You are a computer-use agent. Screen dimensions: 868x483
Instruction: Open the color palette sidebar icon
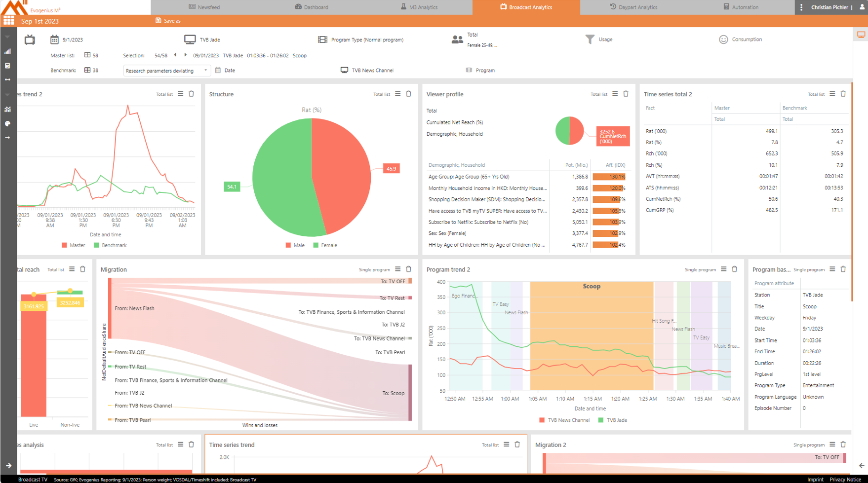tap(7, 123)
